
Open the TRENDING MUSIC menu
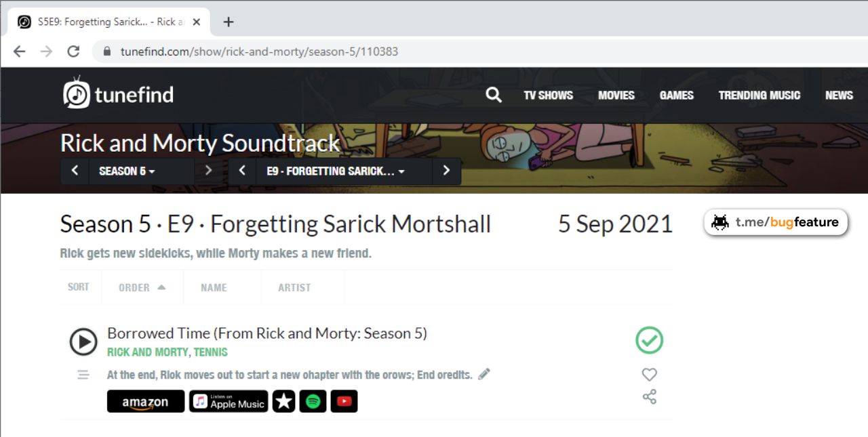point(759,96)
